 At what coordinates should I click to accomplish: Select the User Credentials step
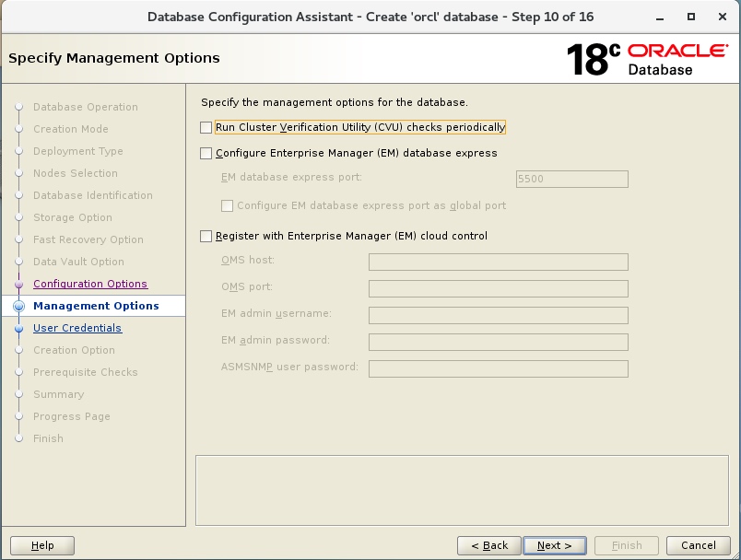click(77, 328)
